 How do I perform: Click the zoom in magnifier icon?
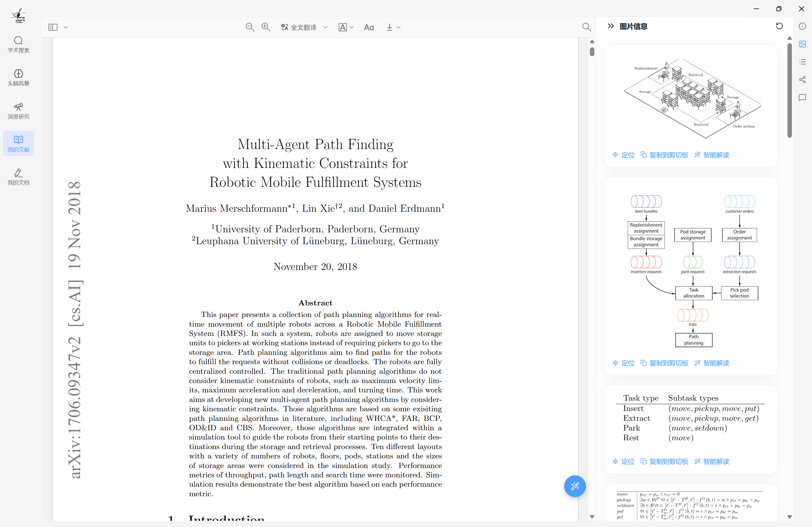[x=266, y=27]
